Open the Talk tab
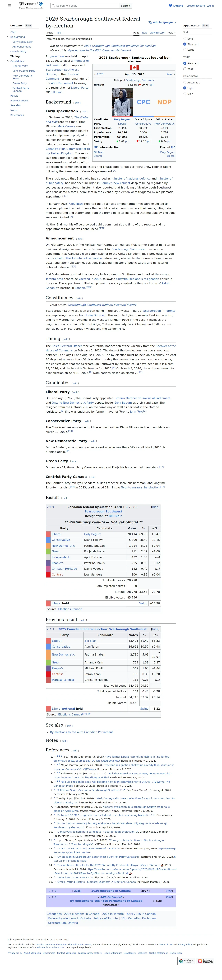222x980 pixels. click(x=59, y=33)
